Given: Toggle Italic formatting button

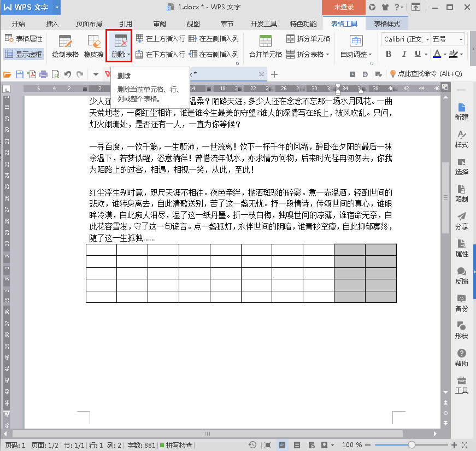Looking at the screenshot, I should tap(403, 54).
